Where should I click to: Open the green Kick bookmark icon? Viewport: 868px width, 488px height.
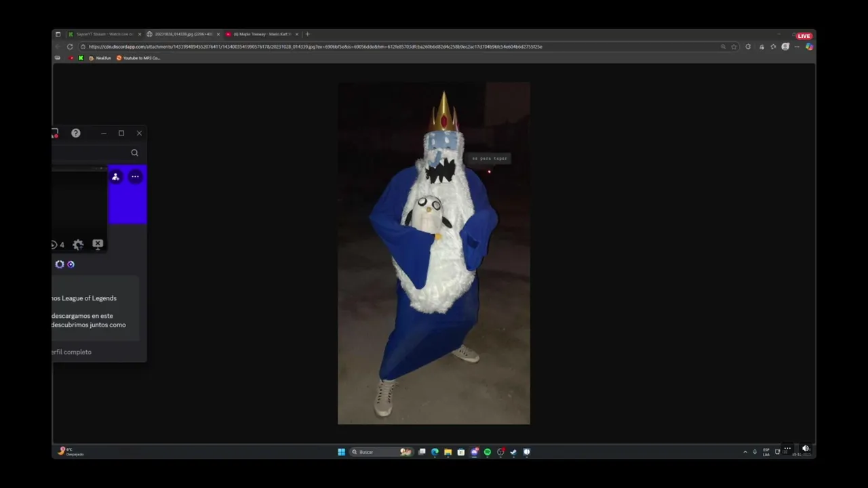[81, 58]
